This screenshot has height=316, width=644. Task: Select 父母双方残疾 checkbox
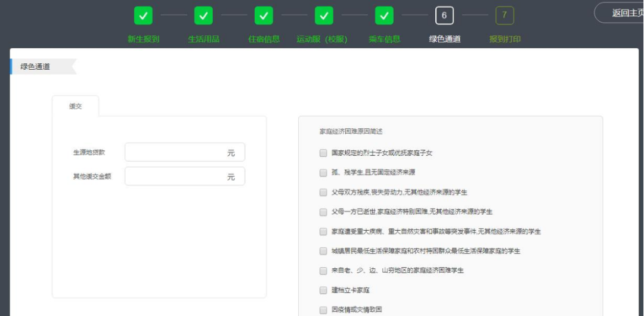coord(323,193)
